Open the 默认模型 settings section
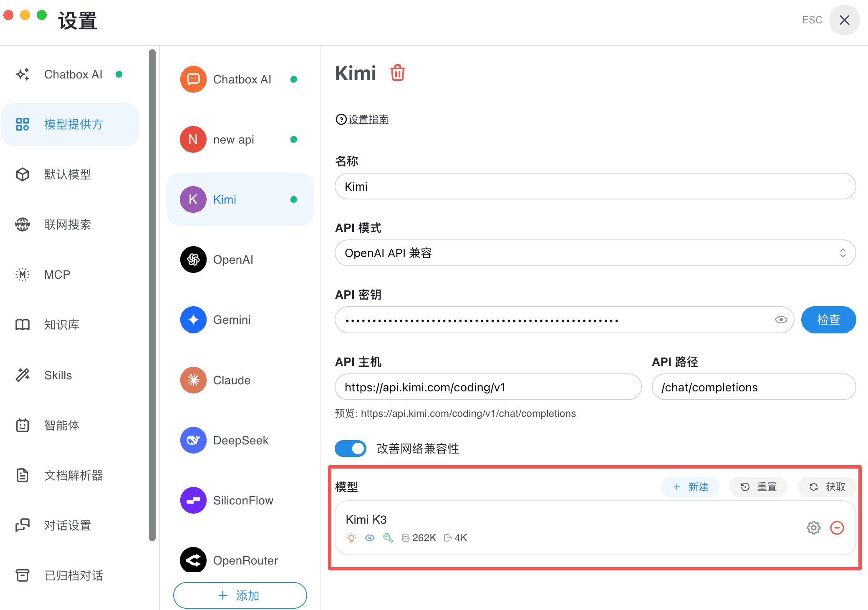 tap(70, 174)
